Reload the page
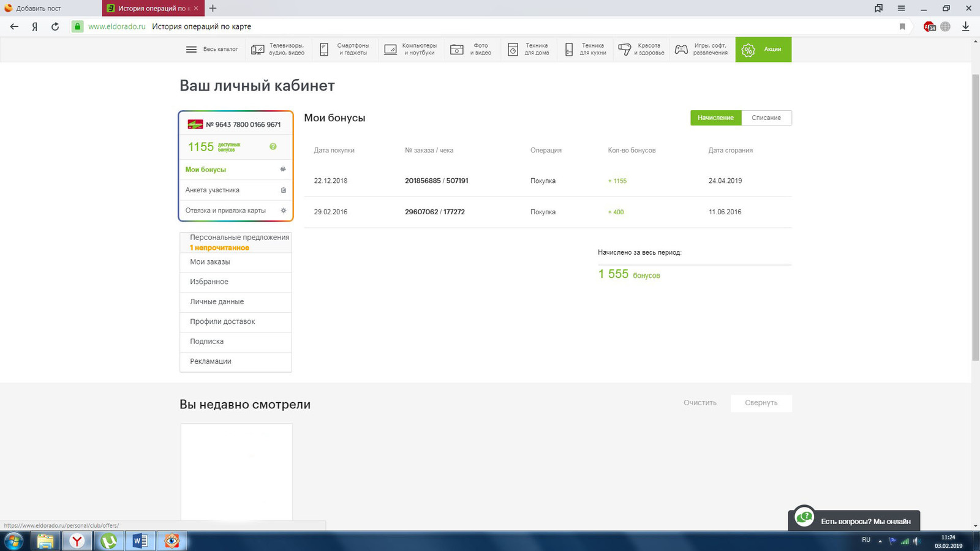This screenshot has width=980, height=551. click(55, 26)
